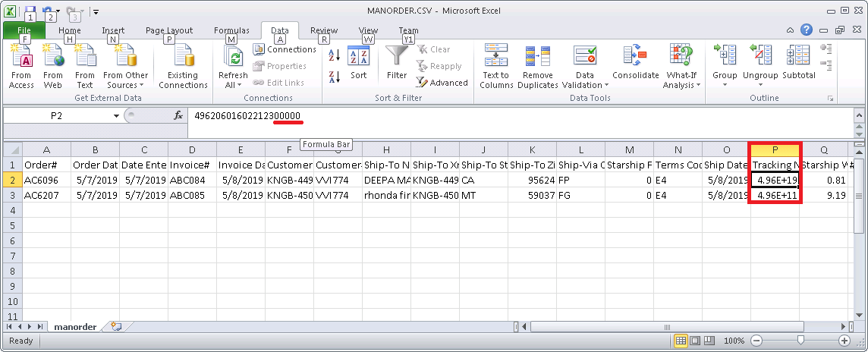
Task: Click in the formula bar text
Action: (x=247, y=115)
